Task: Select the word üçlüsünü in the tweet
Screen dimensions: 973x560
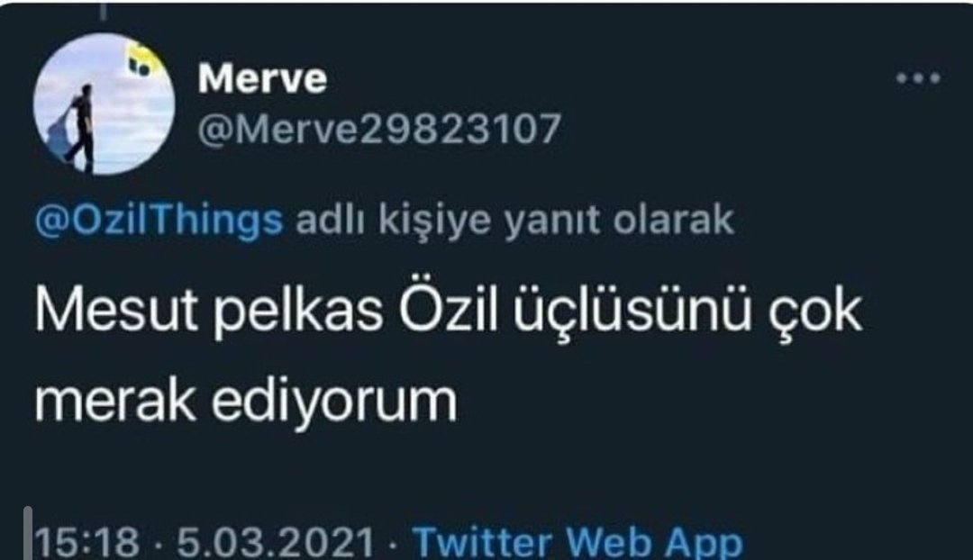Action: (x=631, y=310)
